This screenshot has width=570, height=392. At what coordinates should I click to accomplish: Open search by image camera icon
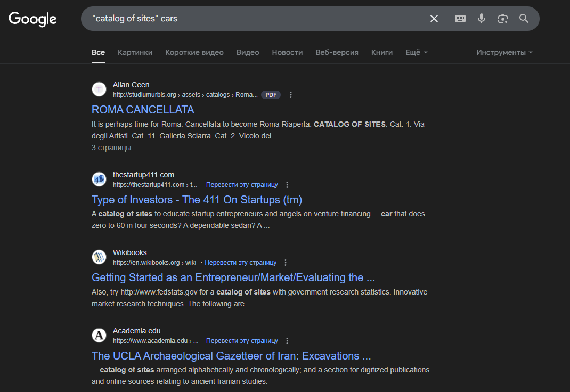point(502,19)
